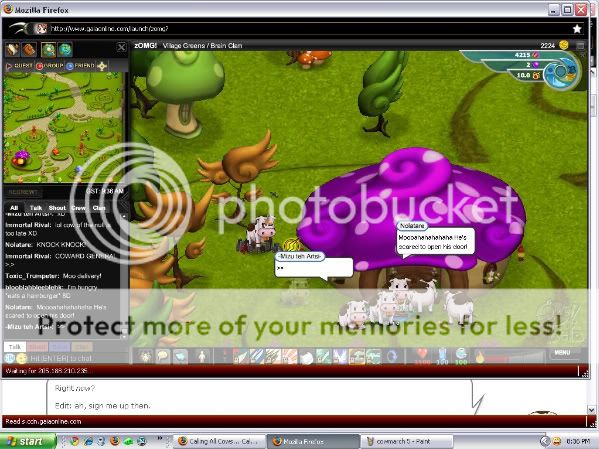Click the cow avatar beside the orange tree

[x=261, y=232]
